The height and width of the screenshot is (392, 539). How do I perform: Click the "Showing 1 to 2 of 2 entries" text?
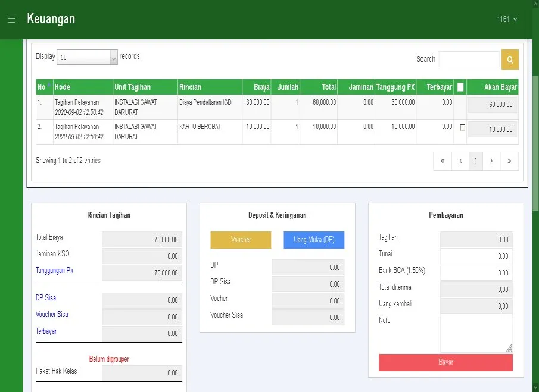[x=68, y=160]
